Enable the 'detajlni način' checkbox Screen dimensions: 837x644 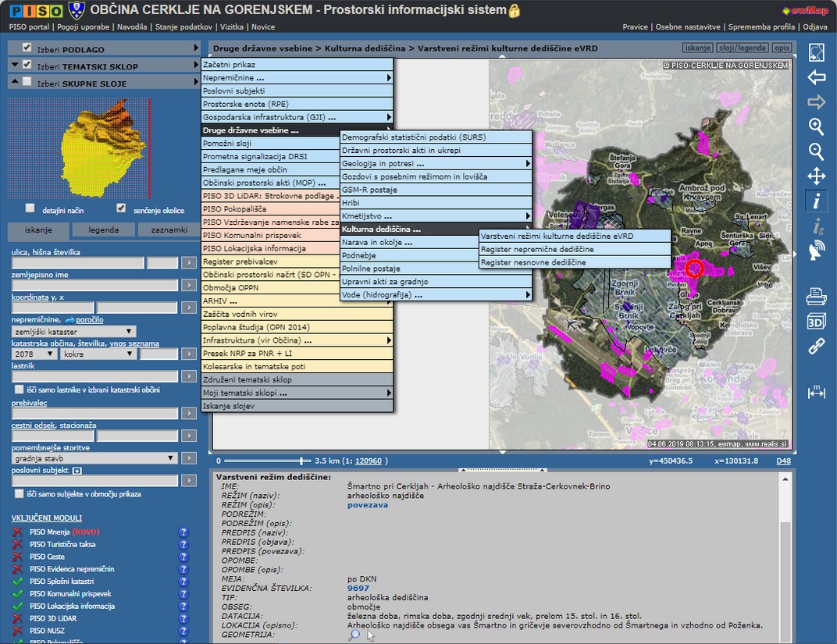pos(30,208)
